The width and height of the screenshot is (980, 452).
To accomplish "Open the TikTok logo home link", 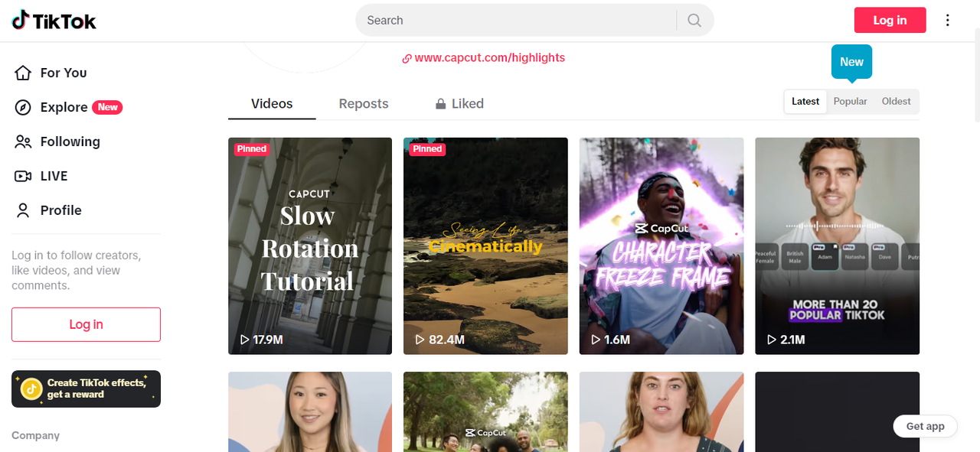I will (54, 21).
